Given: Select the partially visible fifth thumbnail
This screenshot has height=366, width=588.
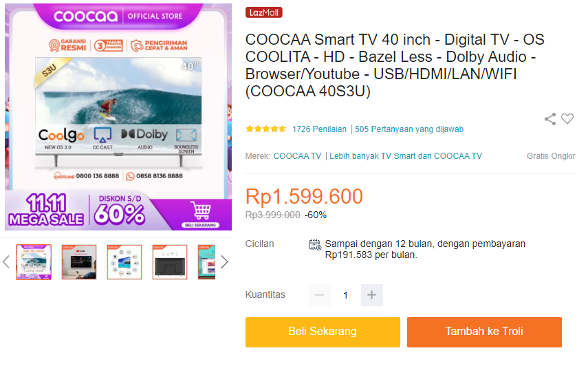Looking at the screenshot, I should pos(206,261).
